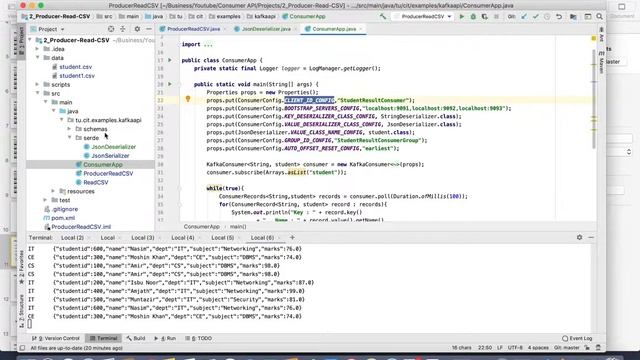Open the ProducerReadCSV run configuration dropdown
Image resolution: width=640 pixels, height=360 pixels.
[x=423, y=17]
